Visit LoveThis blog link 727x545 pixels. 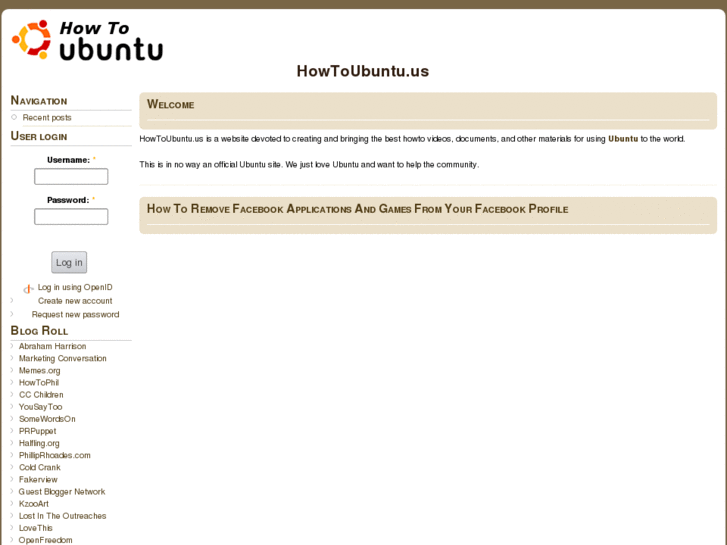click(36, 528)
